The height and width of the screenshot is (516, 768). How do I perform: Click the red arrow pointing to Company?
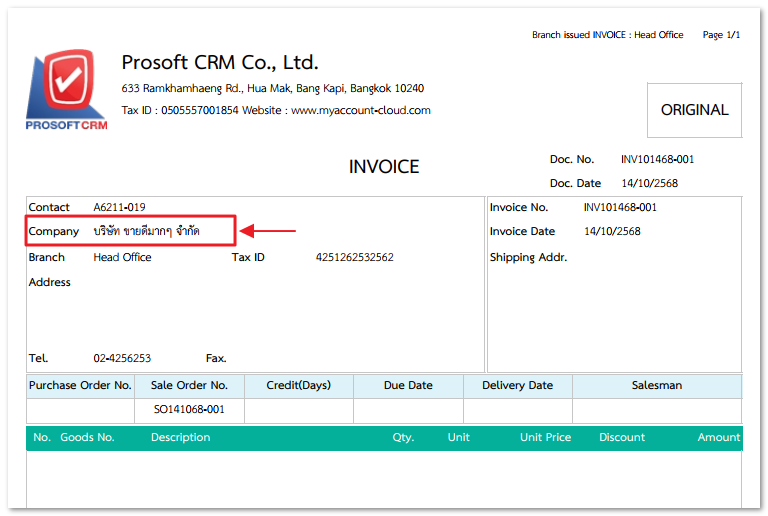click(270, 231)
